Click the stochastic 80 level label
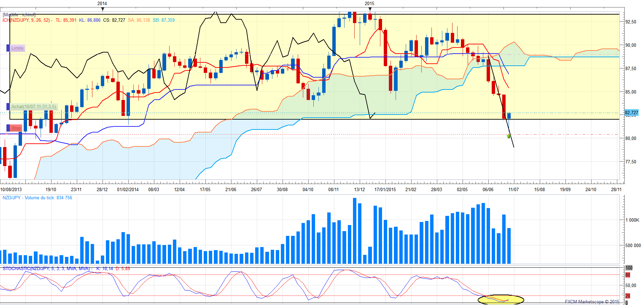Viewport: 644px width, 305px height. [x=628, y=275]
